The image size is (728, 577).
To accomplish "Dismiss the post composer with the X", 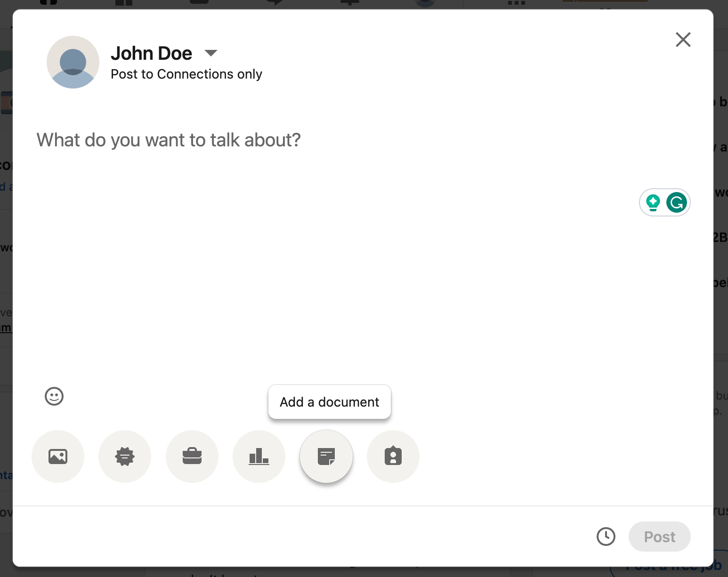I will (683, 40).
